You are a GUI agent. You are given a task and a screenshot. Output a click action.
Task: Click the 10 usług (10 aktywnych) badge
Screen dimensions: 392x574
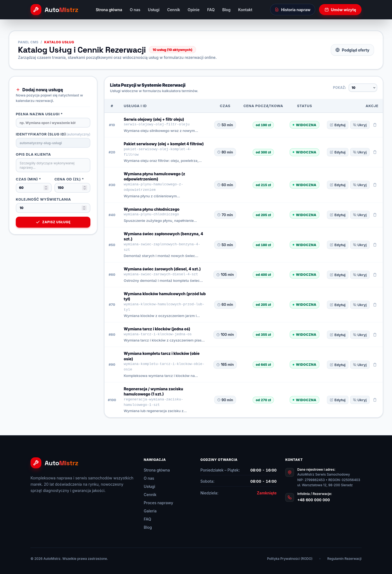click(172, 50)
